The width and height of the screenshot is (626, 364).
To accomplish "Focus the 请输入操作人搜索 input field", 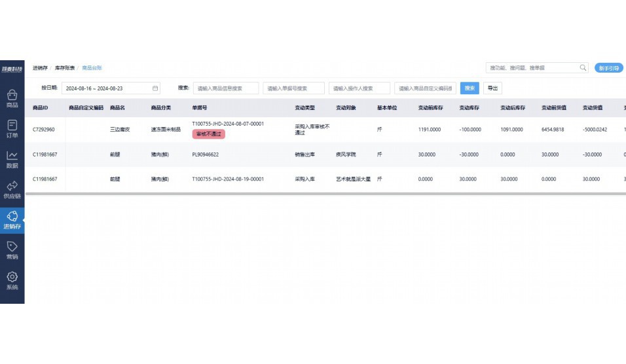I will pos(359,88).
